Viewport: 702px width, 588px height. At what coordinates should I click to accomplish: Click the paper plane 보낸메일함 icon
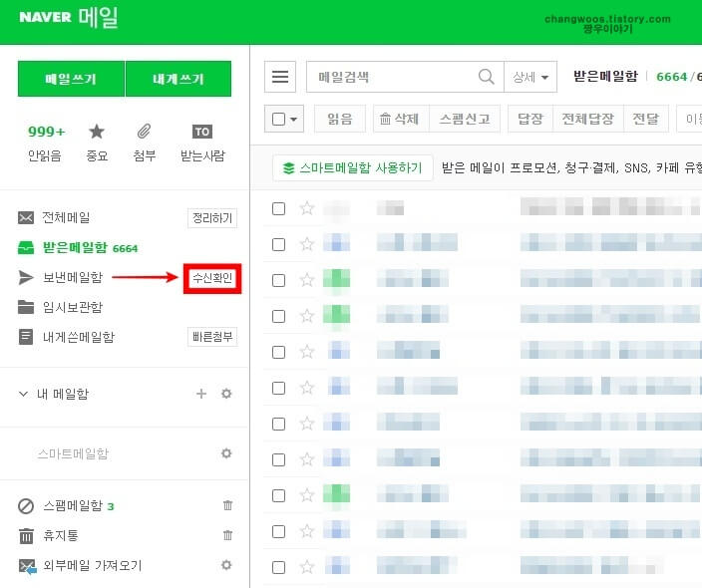click(26, 277)
